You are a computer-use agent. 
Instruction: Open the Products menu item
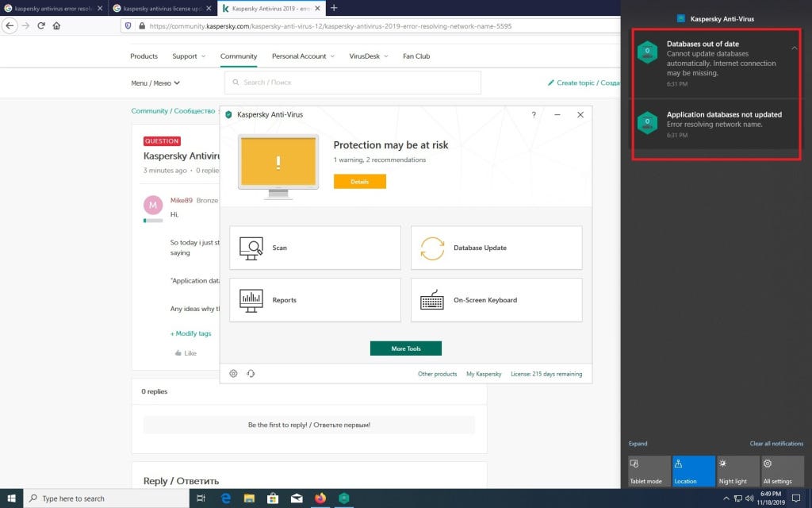(x=144, y=56)
